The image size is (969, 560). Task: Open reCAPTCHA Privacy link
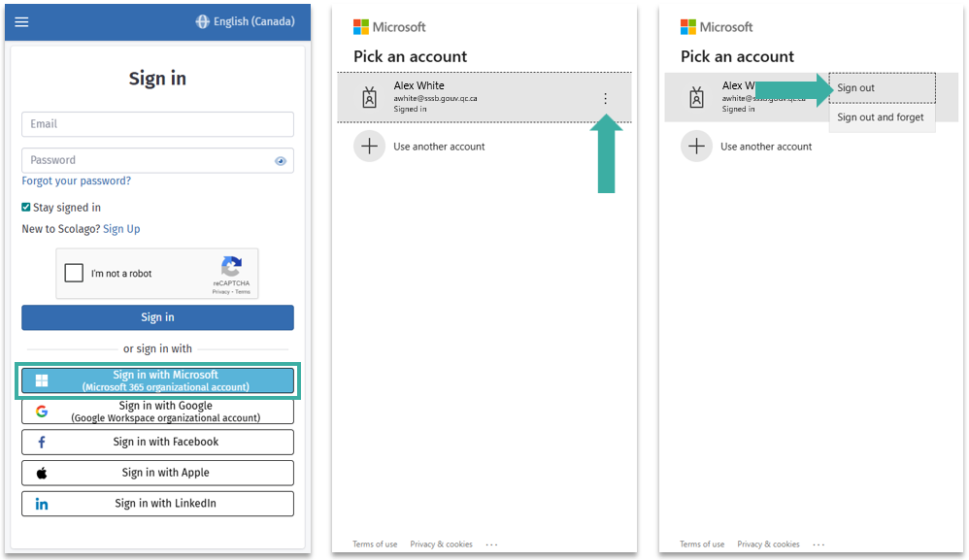(220, 292)
